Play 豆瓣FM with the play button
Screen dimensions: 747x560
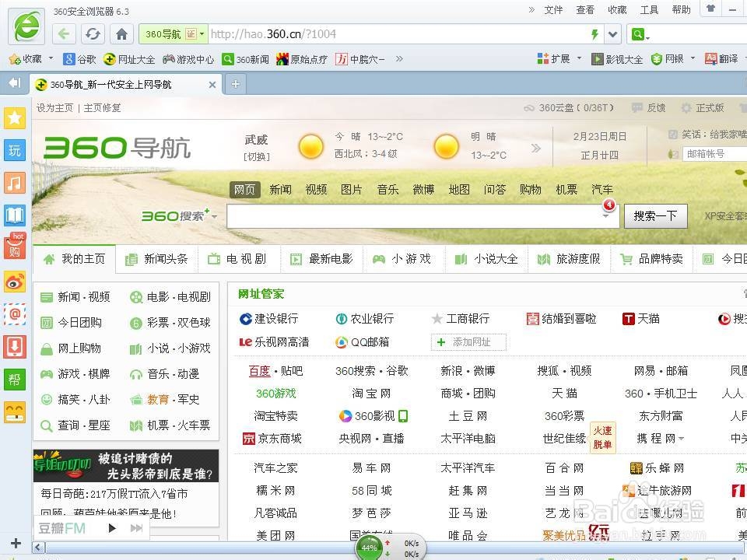tap(112, 527)
